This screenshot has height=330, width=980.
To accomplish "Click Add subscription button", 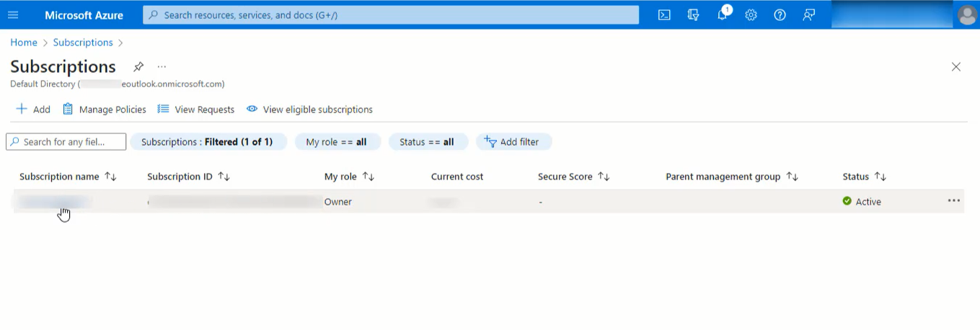I will (33, 110).
